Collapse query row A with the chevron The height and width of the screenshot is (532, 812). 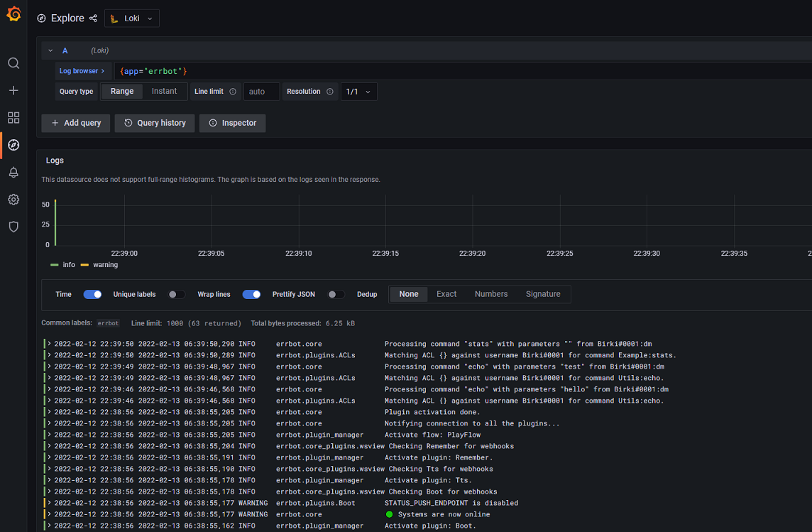tap(50, 50)
